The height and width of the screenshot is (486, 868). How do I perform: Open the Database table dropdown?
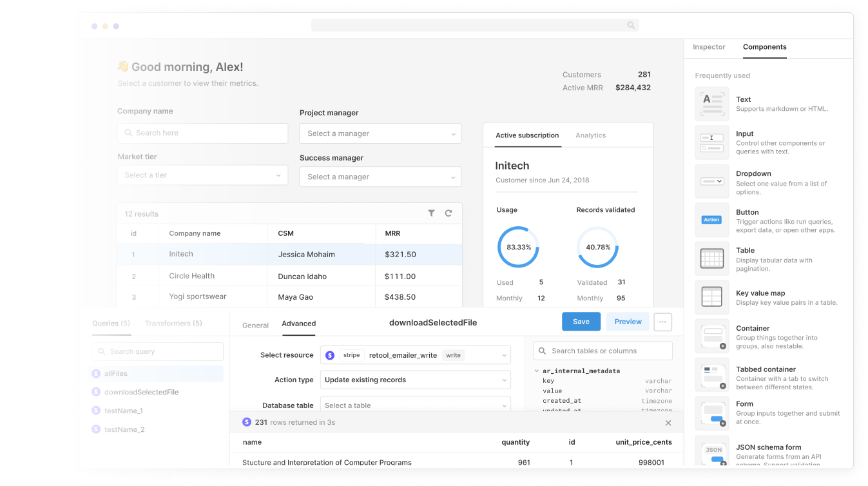(x=416, y=405)
